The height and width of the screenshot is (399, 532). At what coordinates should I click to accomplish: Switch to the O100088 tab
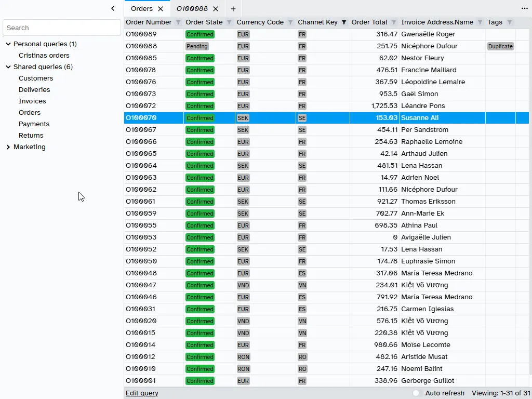pos(192,9)
